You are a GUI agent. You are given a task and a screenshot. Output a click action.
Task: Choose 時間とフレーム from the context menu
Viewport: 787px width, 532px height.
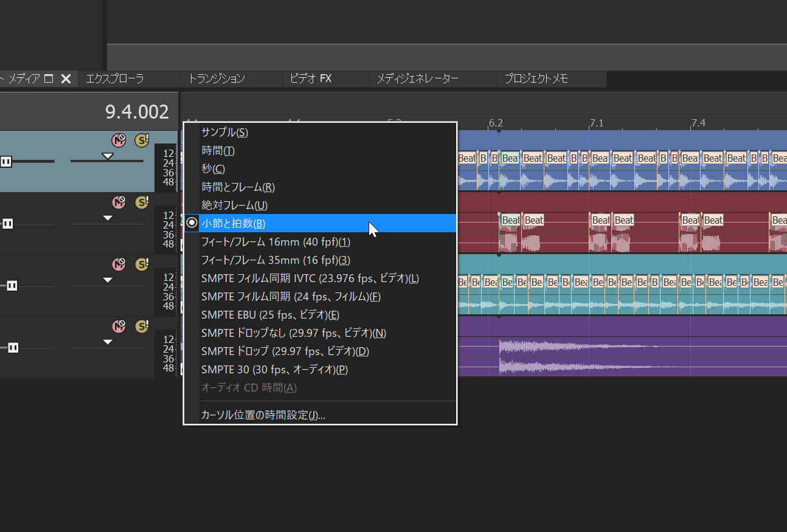[x=238, y=187]
